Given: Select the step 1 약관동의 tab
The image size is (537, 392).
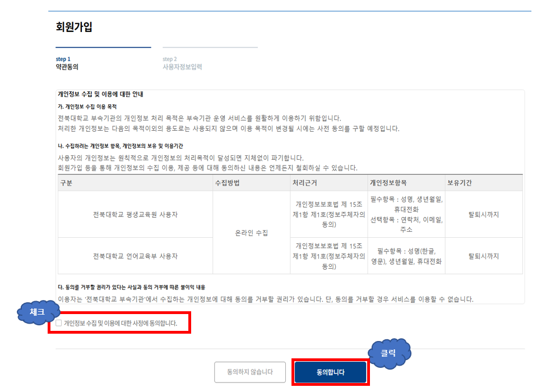Looking at the screenshot, I should pos(103,59).
